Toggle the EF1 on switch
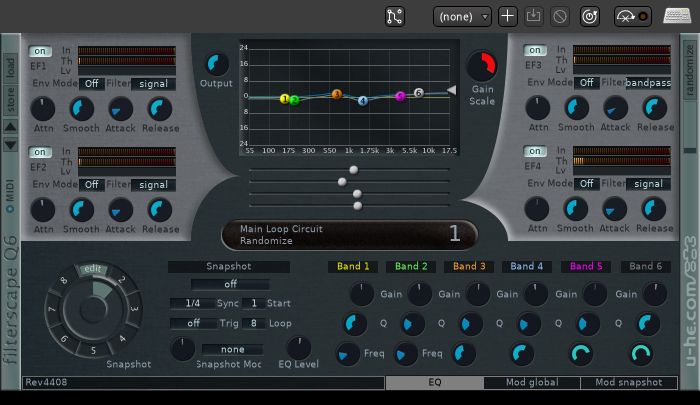Viewport: 700px width, 405px height. (x=41, y=51)
